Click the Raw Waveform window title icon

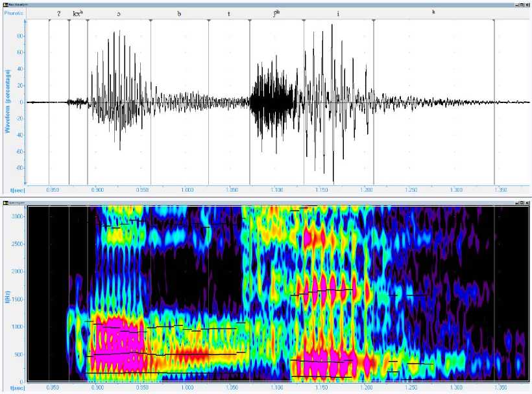(5, 4)
